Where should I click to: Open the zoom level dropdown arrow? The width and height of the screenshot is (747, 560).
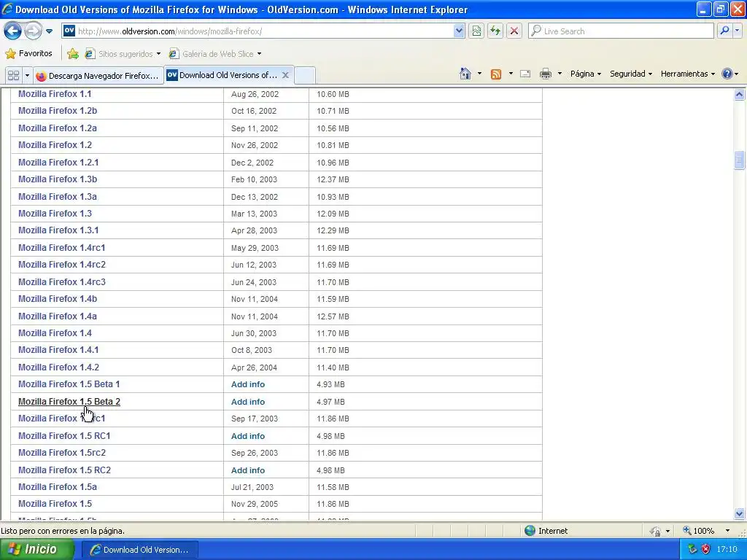pos(727,531)
